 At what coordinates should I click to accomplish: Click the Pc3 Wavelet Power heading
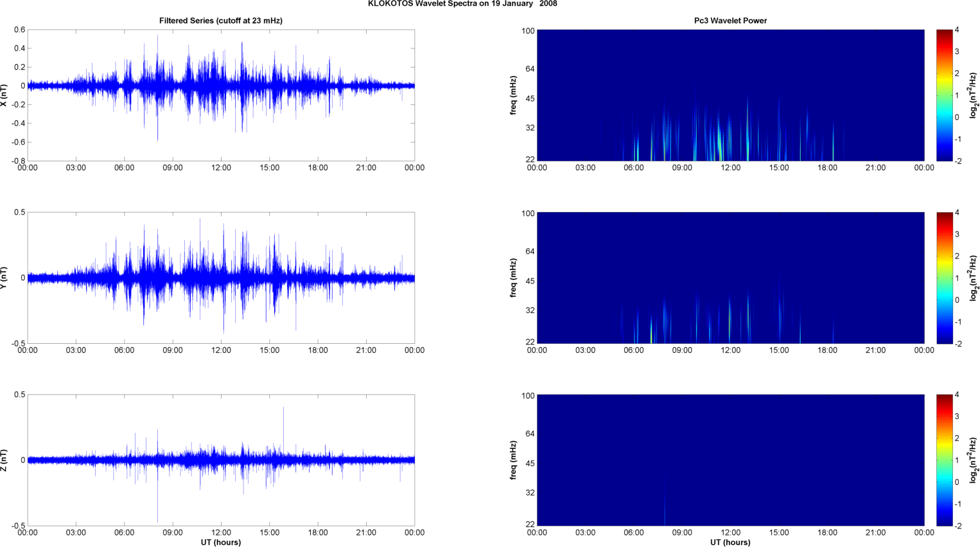click(730, 21)
